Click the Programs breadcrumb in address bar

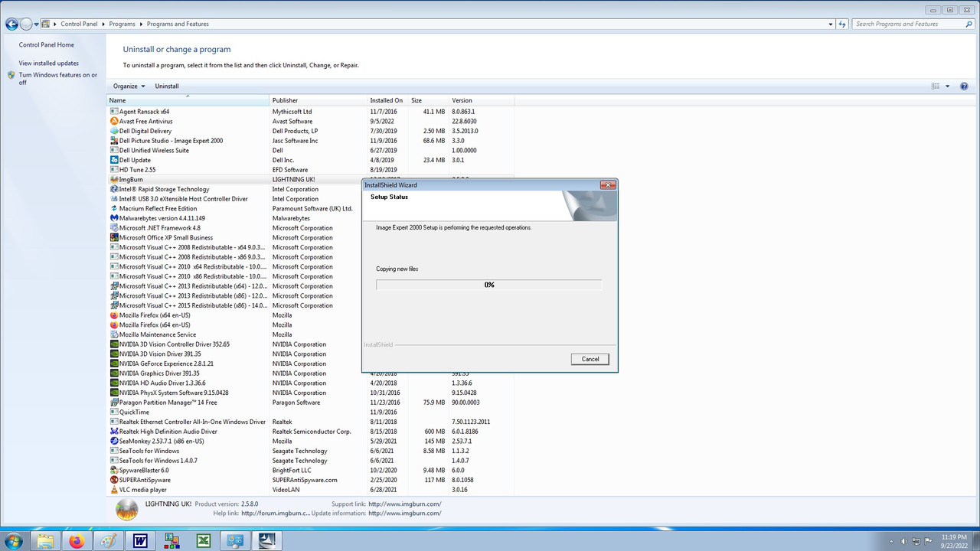(122, 24)
